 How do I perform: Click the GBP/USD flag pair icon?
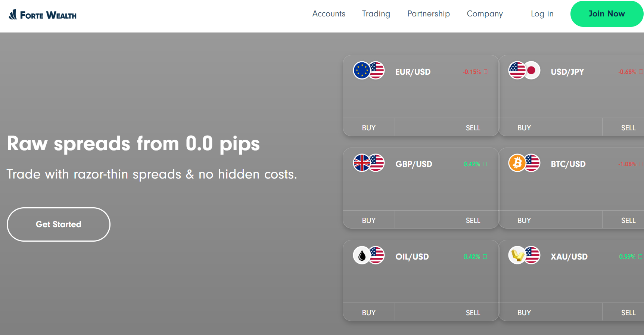click(369, 163)
